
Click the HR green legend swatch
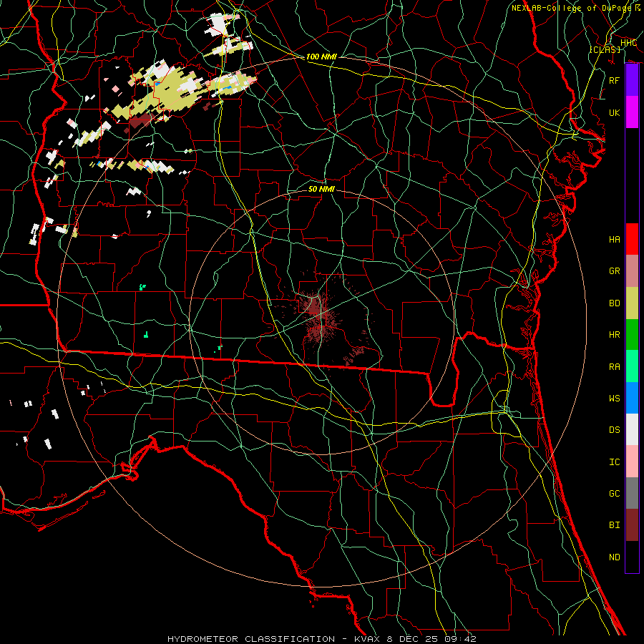632,334
